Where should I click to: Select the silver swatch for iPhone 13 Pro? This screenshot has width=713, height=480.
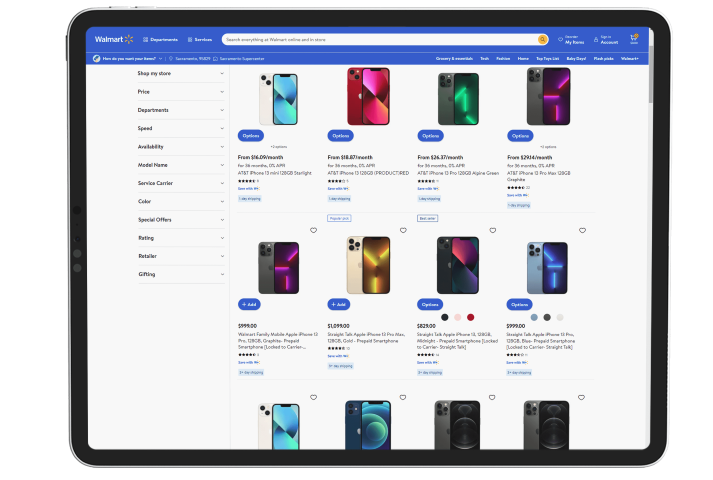pyautogui.click(x=560, y=317)
